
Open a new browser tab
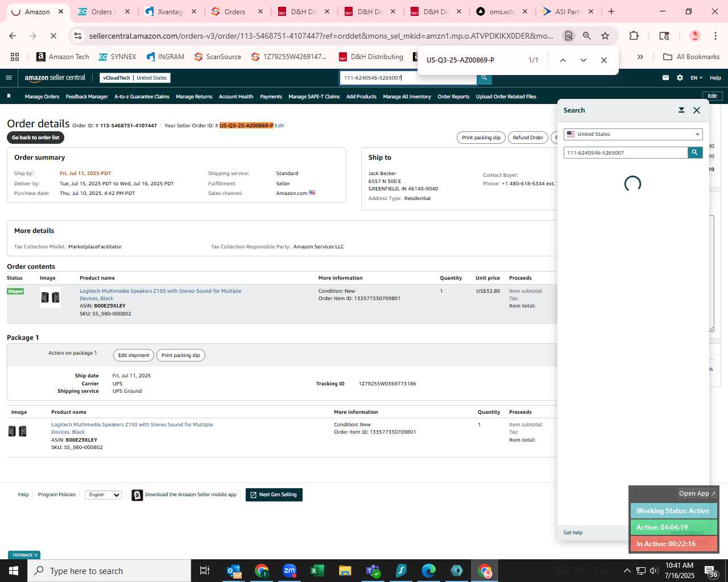611,11
